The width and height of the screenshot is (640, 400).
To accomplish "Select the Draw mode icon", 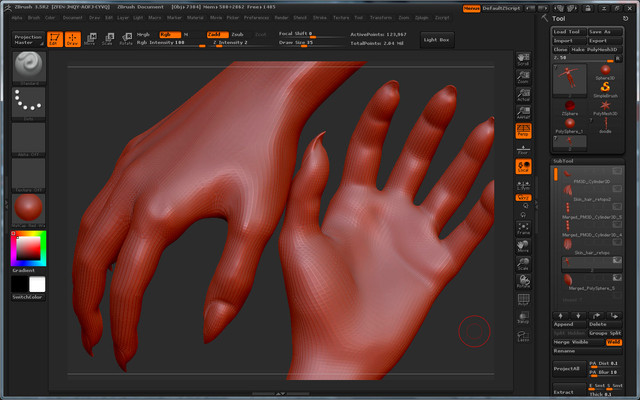I will tap(71, 39).
